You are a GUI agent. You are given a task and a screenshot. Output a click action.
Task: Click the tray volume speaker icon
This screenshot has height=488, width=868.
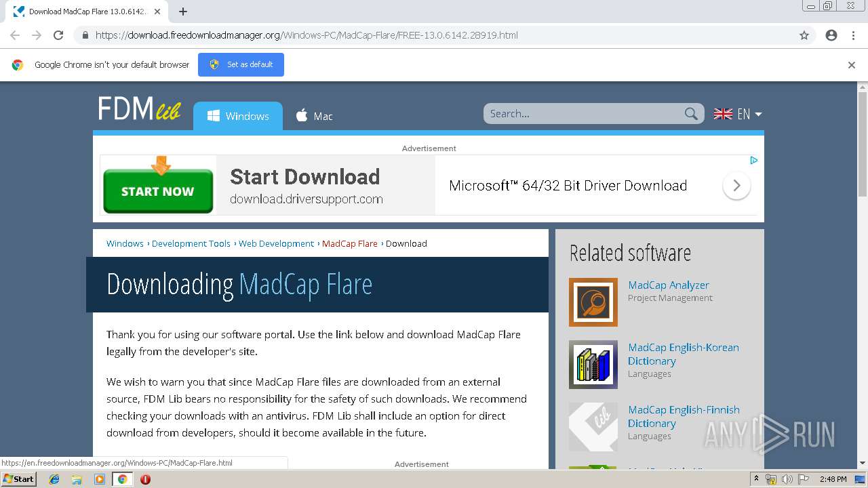pyautogui.click(x=787, y=479)
